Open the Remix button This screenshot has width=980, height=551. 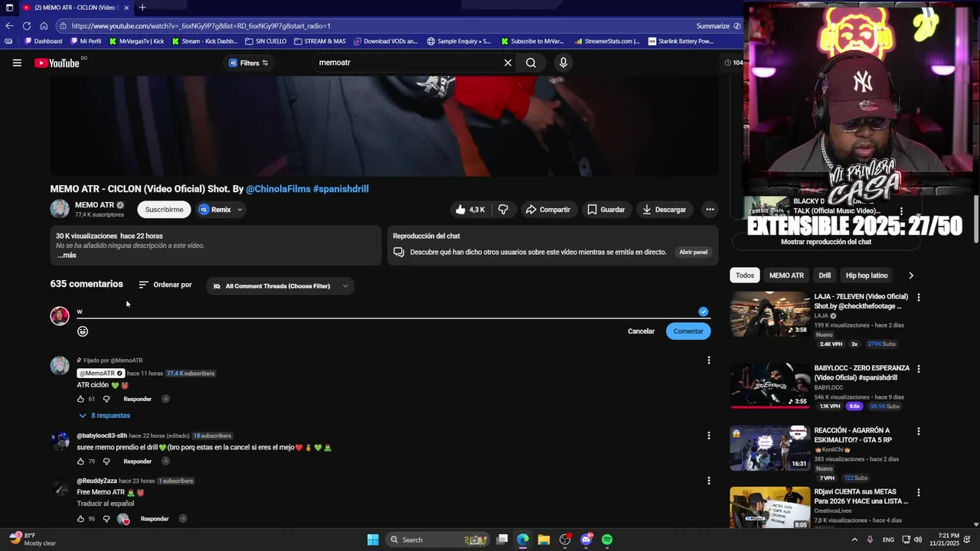tap(215, 210)
